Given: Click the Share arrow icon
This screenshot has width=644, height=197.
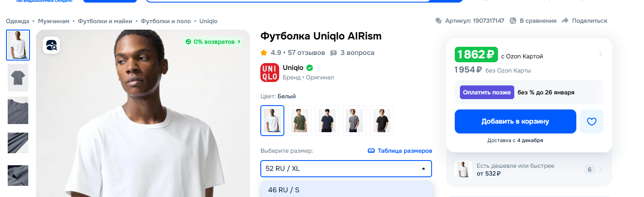Looking at the screenshot, I should (x=565, y=21).
